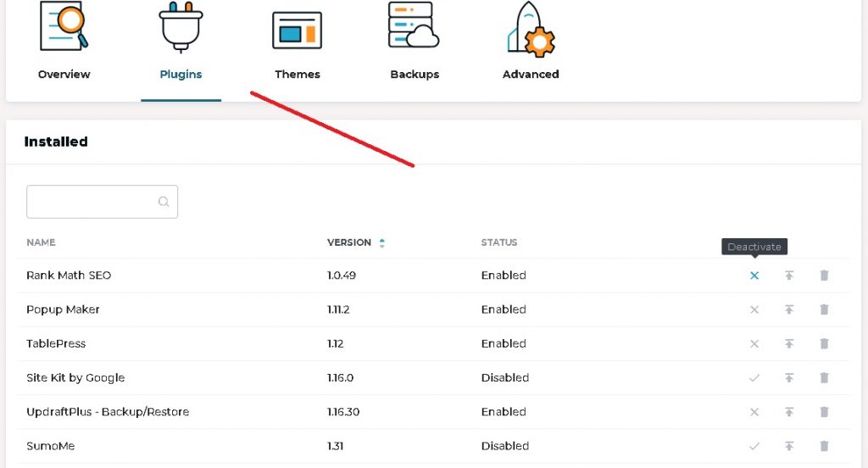The width and height of the screenshot is (868, 468).
Task: Click the Plugins plug icon
Action: click(x=181, y=27)
